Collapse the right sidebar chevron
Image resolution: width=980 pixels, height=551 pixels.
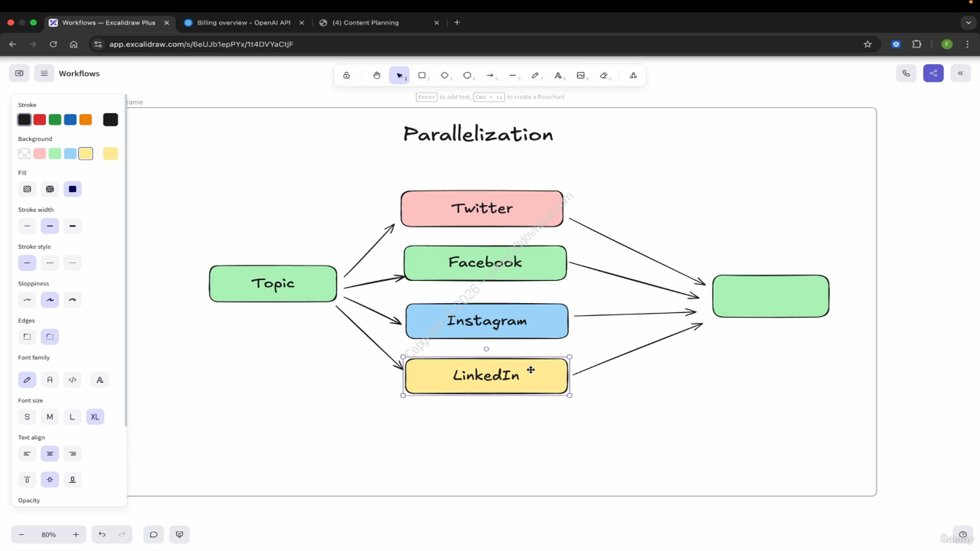[x=960, y=73]
